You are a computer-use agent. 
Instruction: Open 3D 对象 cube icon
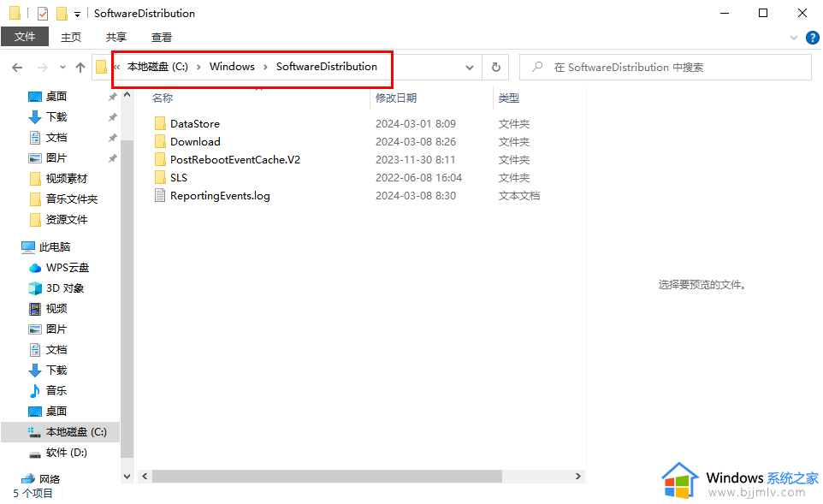tap(35, 288)
